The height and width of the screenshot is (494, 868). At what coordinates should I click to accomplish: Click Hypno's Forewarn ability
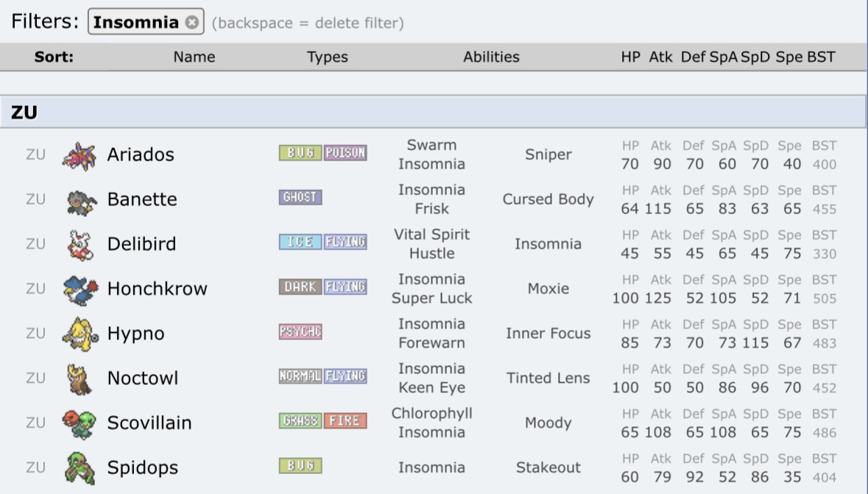coord(431,343)
